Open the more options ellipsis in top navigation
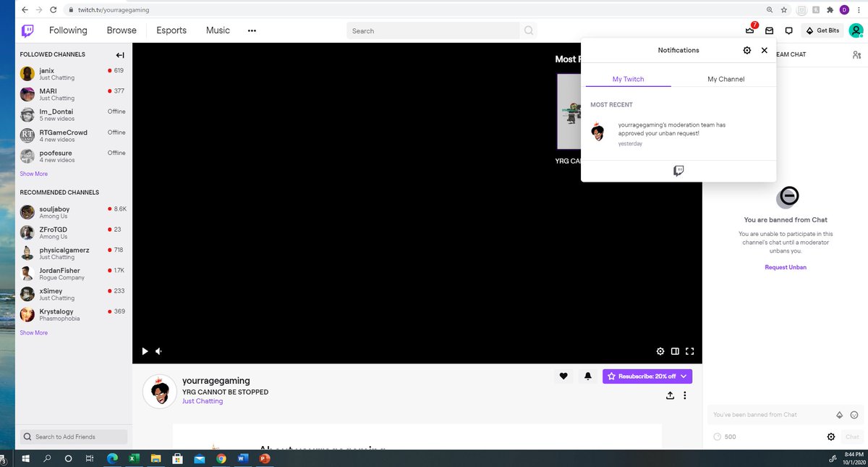Image resolution: width=868 pixels, height=467 pixels. click(x=252, y=30)
